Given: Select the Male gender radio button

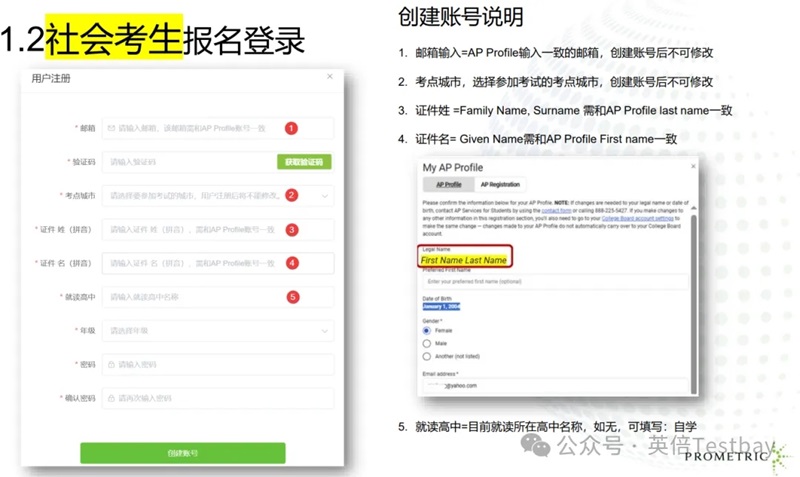Looking at the screenshot, I should click(x=428, y=342).
